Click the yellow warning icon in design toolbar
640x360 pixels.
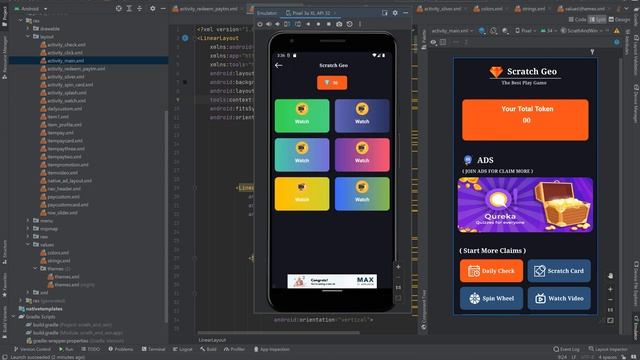(617, 31)
